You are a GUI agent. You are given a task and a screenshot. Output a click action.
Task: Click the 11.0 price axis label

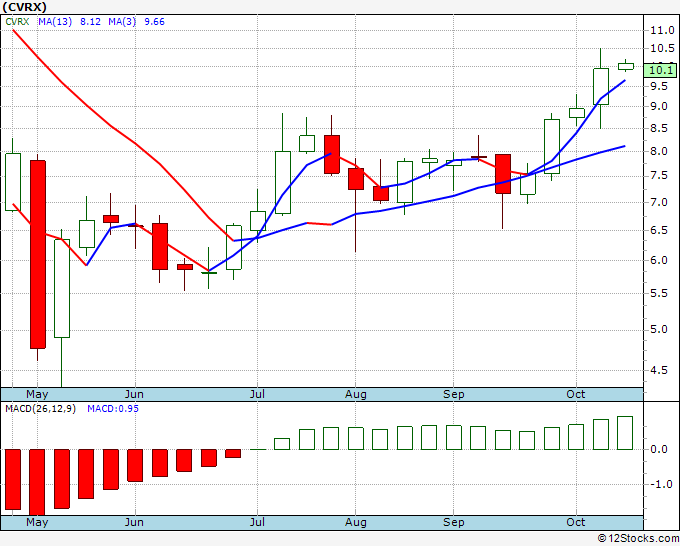point(662,30)
